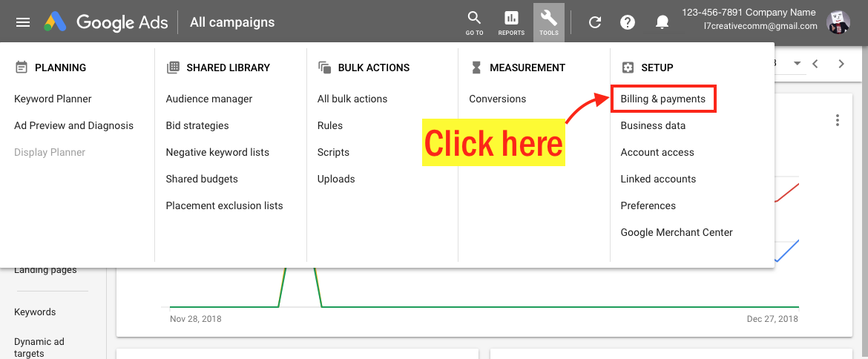868x359 pixels.
Task: Click the Dec 27, 2018 chart label
Action: (x=772, y=319)
